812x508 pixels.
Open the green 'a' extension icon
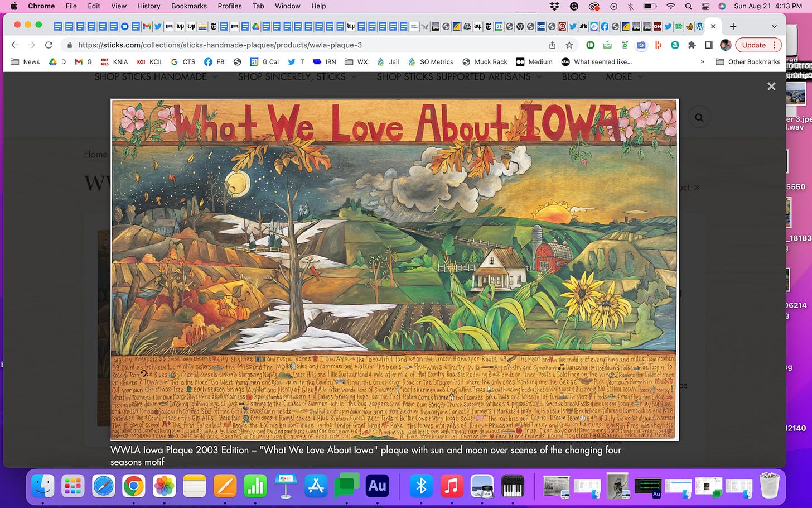675,45
